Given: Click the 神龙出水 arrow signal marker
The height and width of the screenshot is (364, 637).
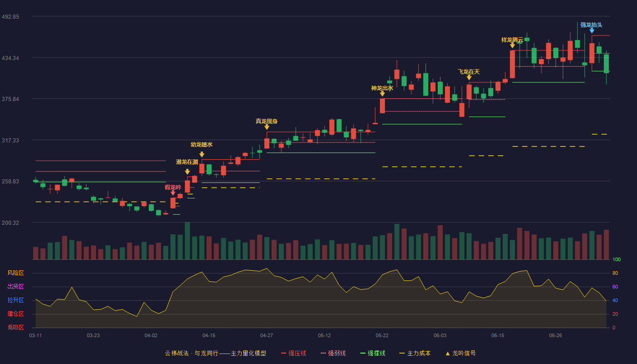Looking at the screenshot, I should click(x=382, y=94).
